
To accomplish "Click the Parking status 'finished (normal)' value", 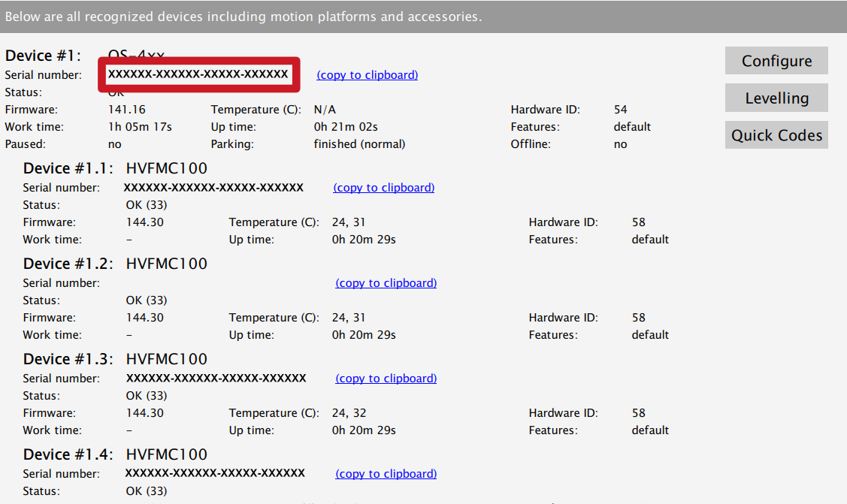I will 359,144.
